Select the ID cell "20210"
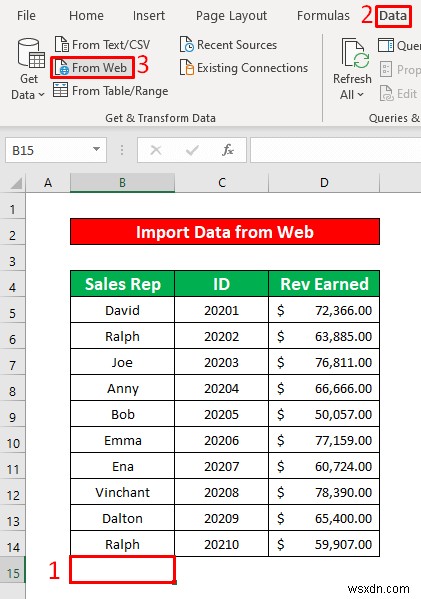 [x=222, y=544]
